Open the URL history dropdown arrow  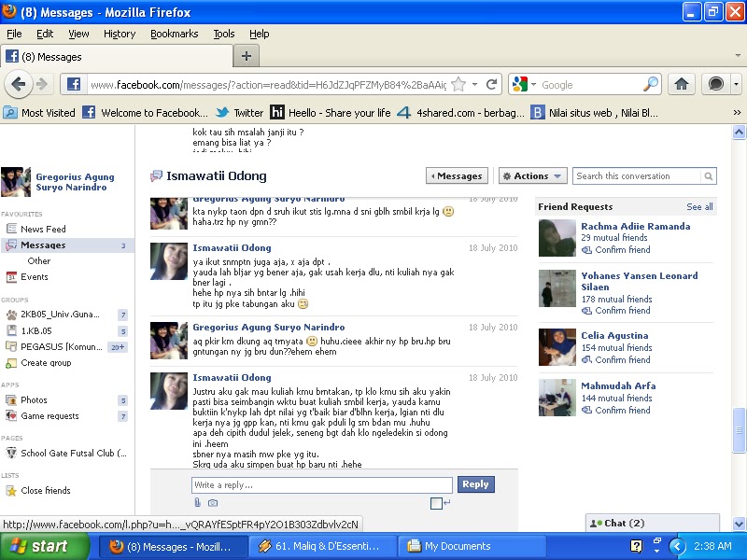tap(475, 84)
